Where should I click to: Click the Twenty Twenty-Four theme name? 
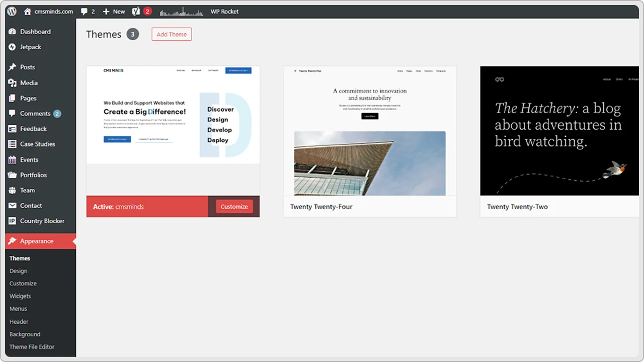pyautogui.click(x=321, y=207)
